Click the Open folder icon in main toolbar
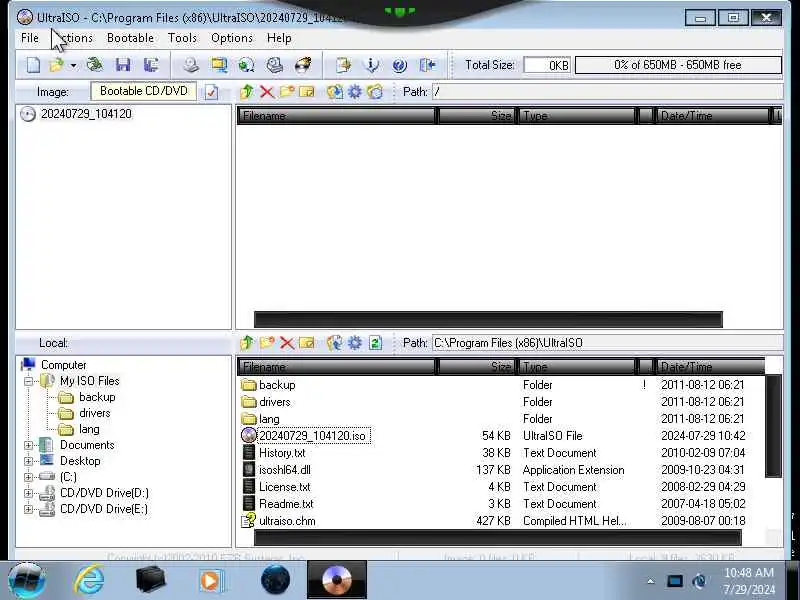This screenshot has height=600, width=800. (57, 65)
